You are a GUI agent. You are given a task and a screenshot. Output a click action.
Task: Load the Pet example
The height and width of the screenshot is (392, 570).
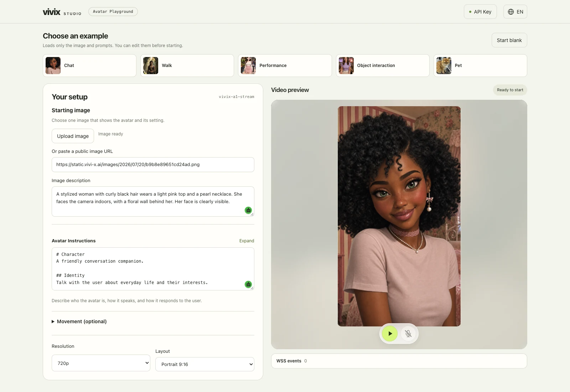pyautogui.click(x=480, y=66)
